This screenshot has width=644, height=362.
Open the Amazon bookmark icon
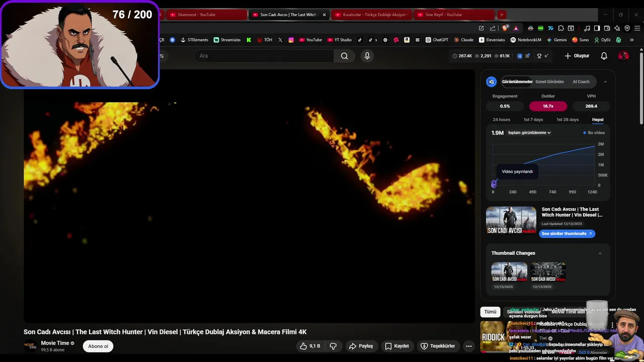click(407, 40)
